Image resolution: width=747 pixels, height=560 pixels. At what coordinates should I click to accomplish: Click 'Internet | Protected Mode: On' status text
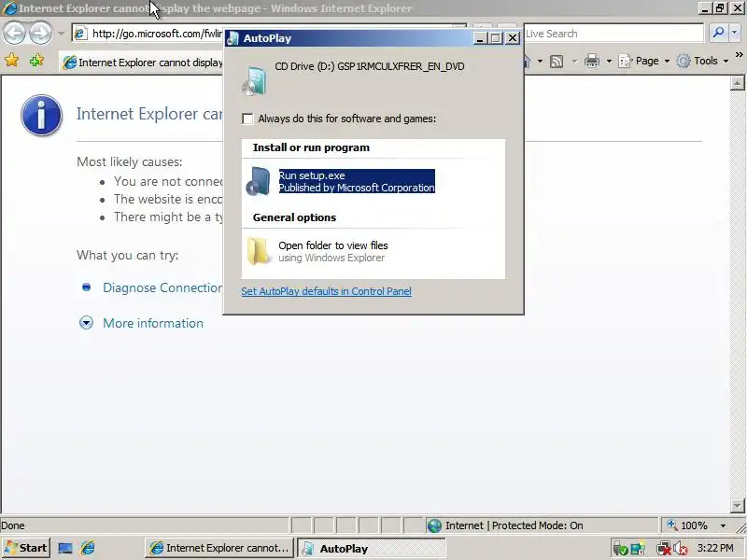pyautogui.click(x=514, y=525)
